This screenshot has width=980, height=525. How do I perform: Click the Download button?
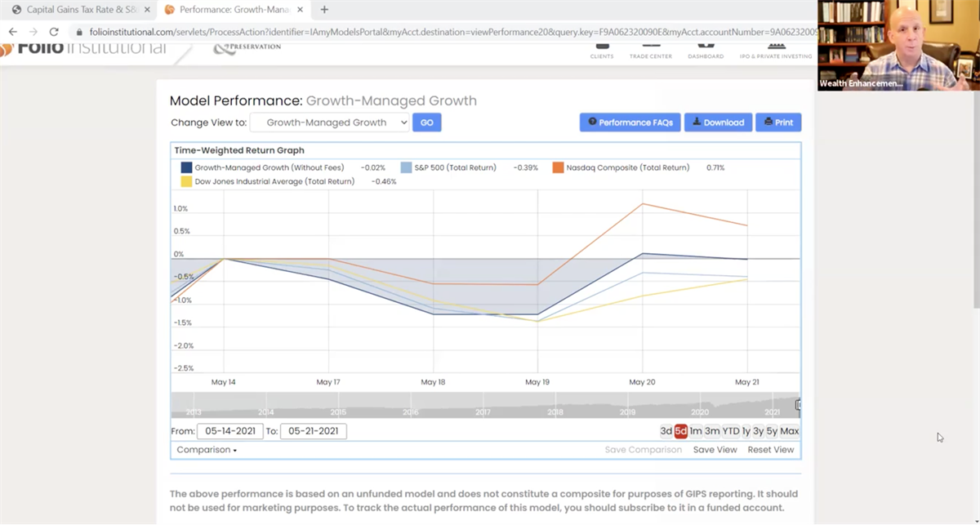point(718,122)
